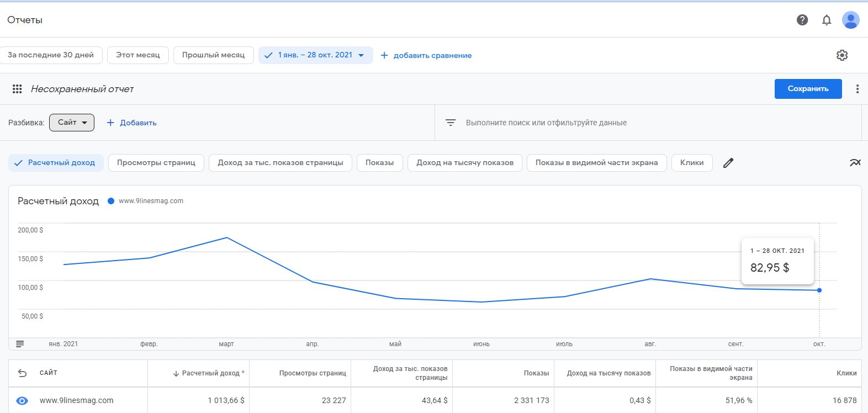868x413 pixels.
Task: Expand the Сайт breakdown dropdown
Action: [72, 123]
